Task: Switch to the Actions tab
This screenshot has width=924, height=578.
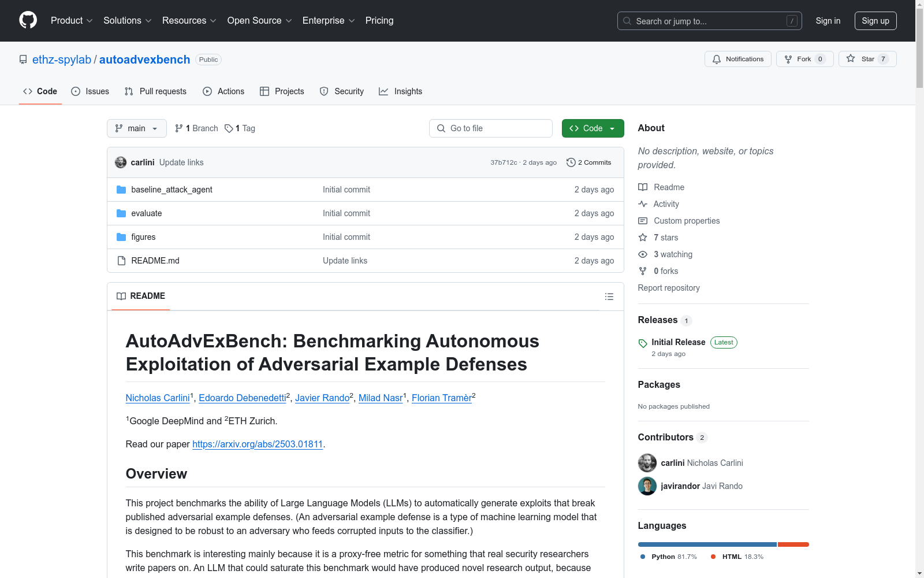Action: (223, 91)
